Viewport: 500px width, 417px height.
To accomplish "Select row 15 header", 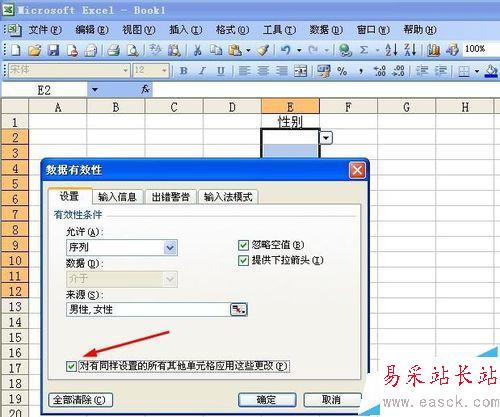I will (x=15, y=337).
